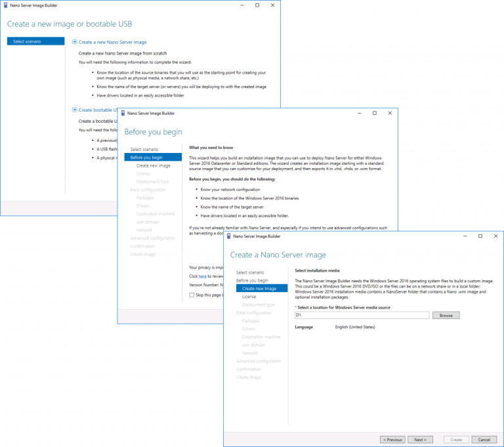
Task: Click the What you need to know heading
Action: [x=211, y=148]
